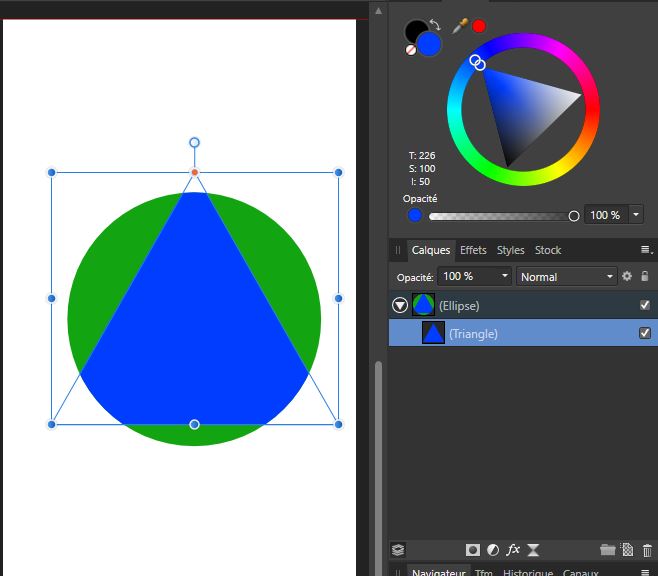Screen dimensions: 658x576
Task: Select the red picked-colour swatch
Action: tap(479, 26)
